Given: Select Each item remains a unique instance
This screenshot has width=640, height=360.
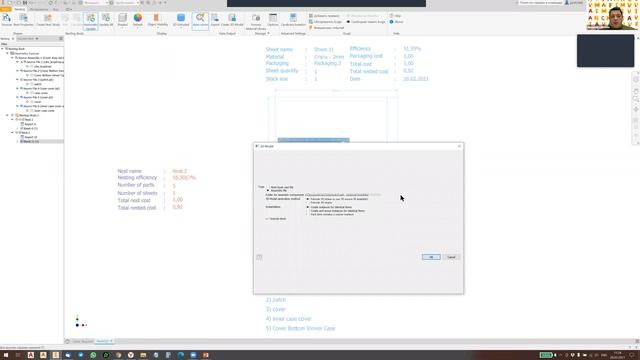Looking at the screenshot, I should point(308,214).
